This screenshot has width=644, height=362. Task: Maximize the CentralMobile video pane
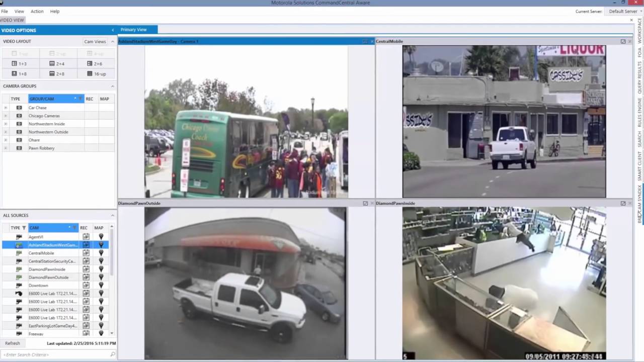click(623, 41)
